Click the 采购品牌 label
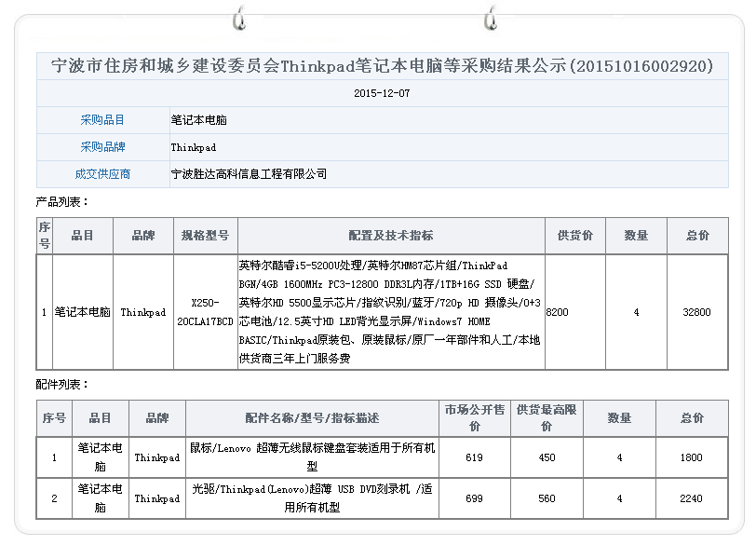This screenshot has height=545, width=756. 102,147
